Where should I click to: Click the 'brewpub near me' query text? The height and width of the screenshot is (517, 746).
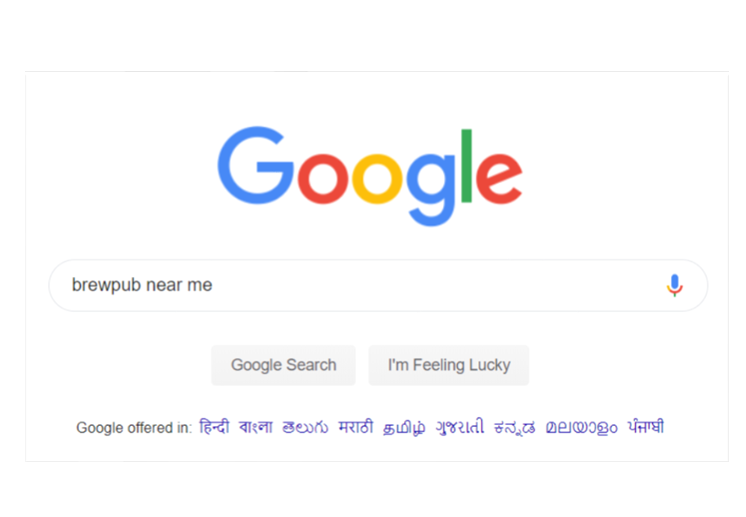pyautogui.click(x=142, y=285)
